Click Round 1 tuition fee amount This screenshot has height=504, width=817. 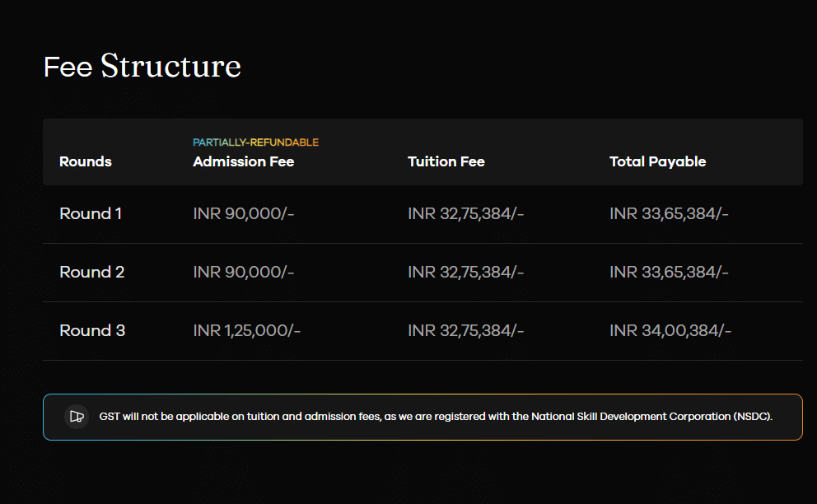(x=465, y=214)
